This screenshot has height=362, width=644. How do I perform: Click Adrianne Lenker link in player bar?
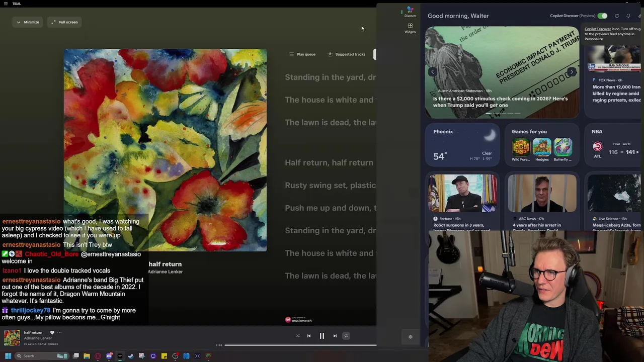(x=38, y=338)
